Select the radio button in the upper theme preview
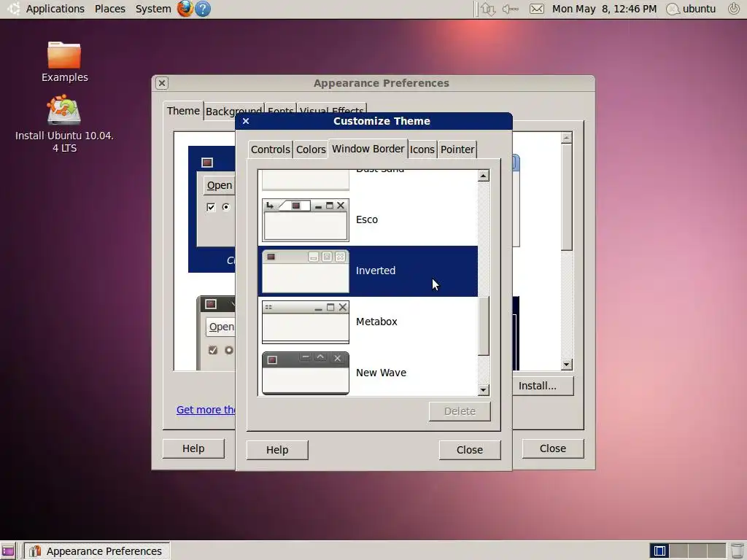Screen dimensions: 747x560 (x=226, y=207)
